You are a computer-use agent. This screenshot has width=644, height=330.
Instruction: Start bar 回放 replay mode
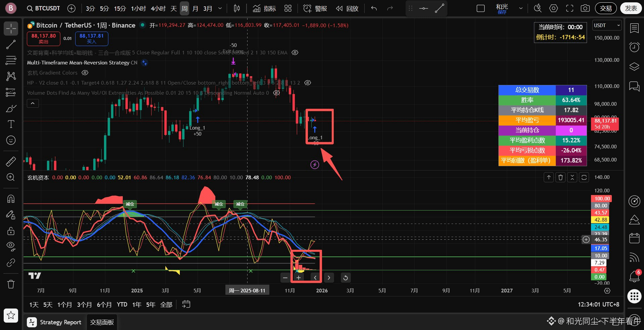[347, 8]
